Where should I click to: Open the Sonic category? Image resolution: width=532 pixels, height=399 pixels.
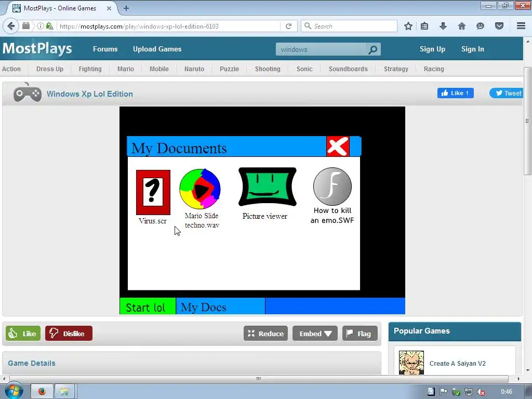point(304,69)
